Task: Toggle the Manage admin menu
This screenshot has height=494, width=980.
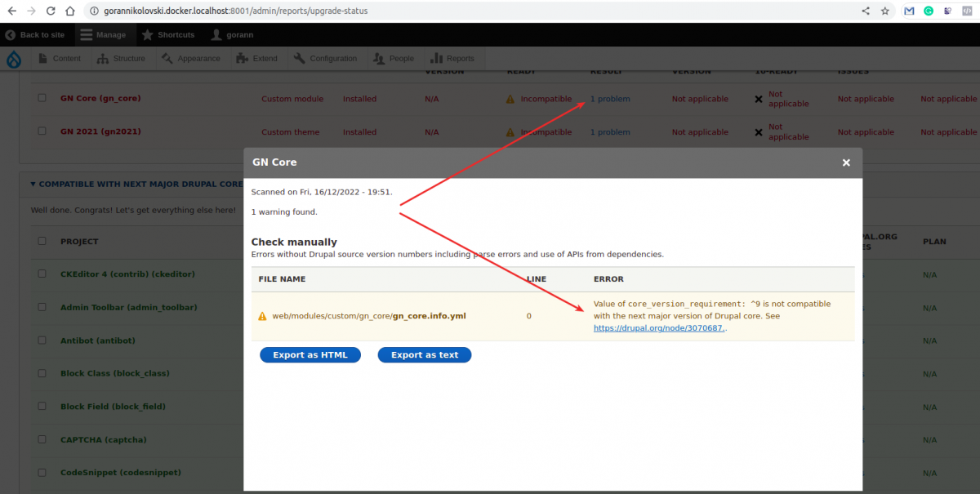Action: 103,35
